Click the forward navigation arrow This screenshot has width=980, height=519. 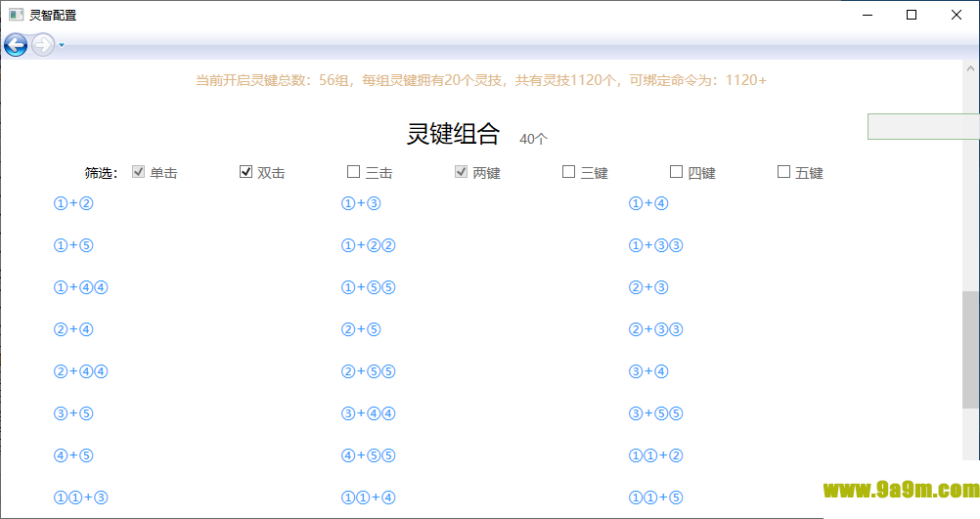[42, 45]
